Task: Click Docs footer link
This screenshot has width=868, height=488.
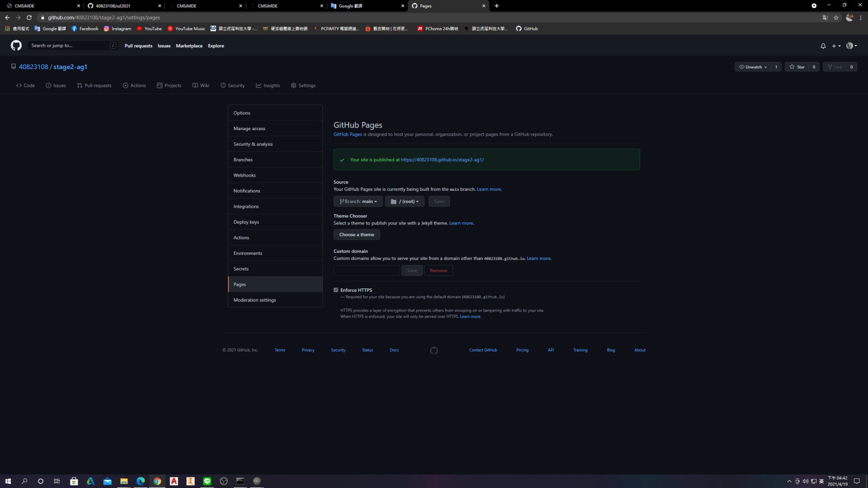Action: click(394, 350)
